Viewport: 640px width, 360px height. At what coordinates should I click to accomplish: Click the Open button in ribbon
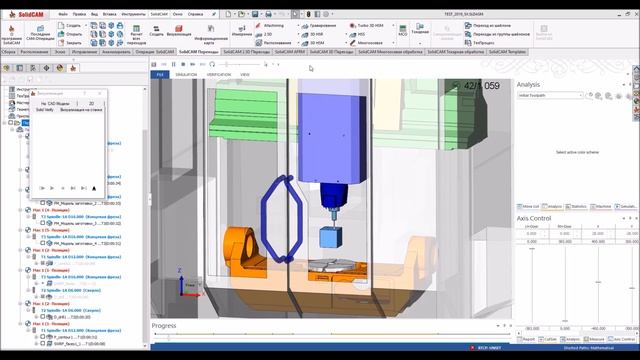click(69, 34)
